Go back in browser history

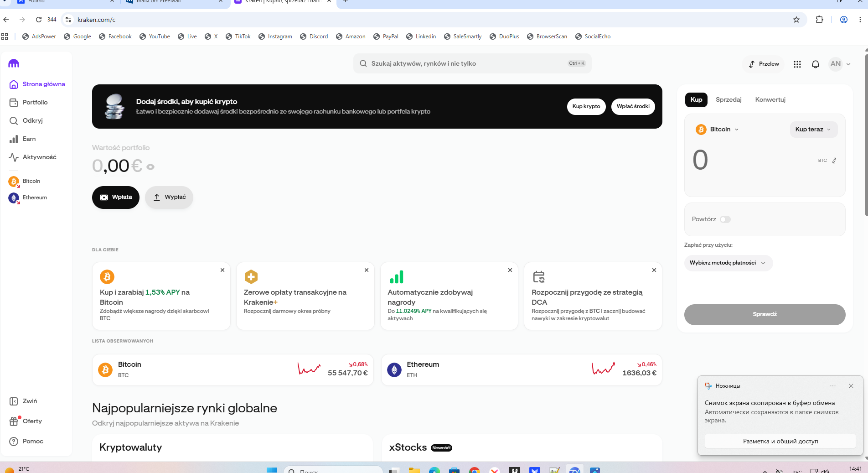pyautogui.click(x=6, y=20)
